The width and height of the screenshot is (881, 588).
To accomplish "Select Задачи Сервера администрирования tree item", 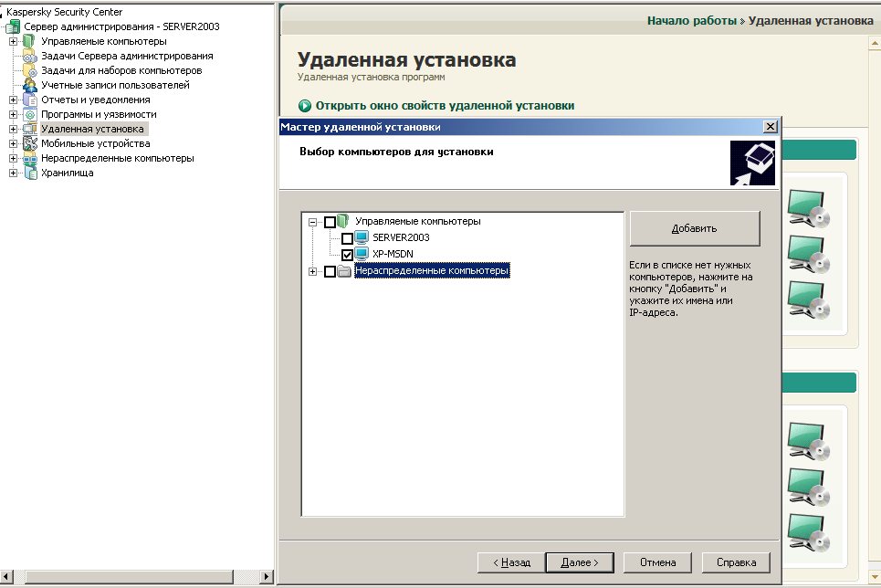I will [127, 56].
